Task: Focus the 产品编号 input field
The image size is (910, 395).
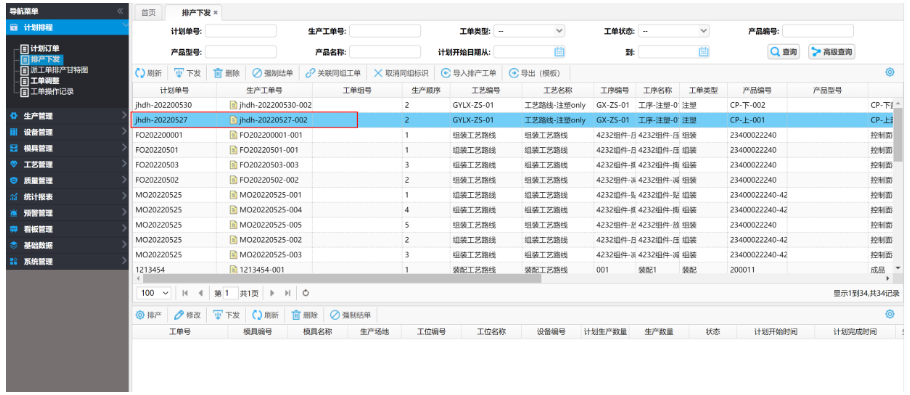Action: (818, 31)
